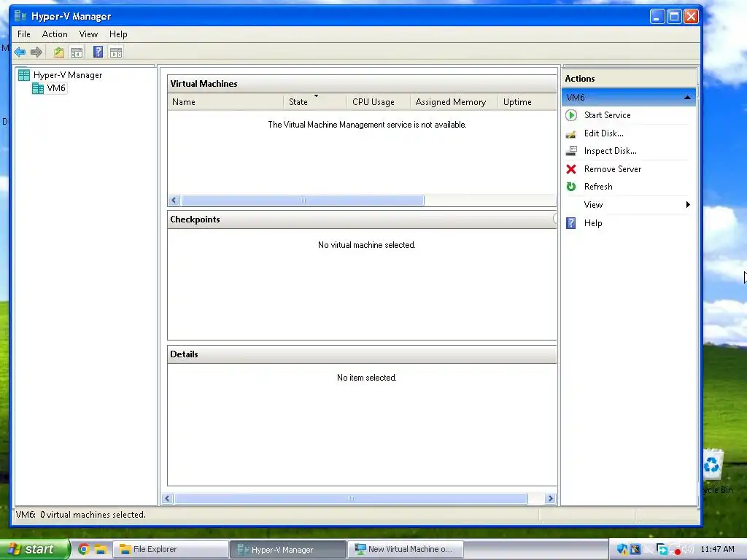Open the View menu in menu bar
This screenshot has height=560, width=747.
click(x=88, y=34)
